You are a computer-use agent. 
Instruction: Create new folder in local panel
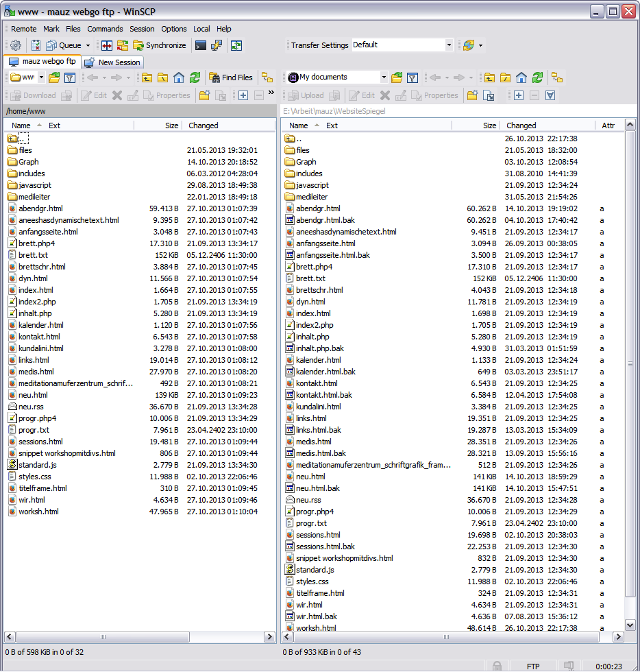(x=472, y=95)
